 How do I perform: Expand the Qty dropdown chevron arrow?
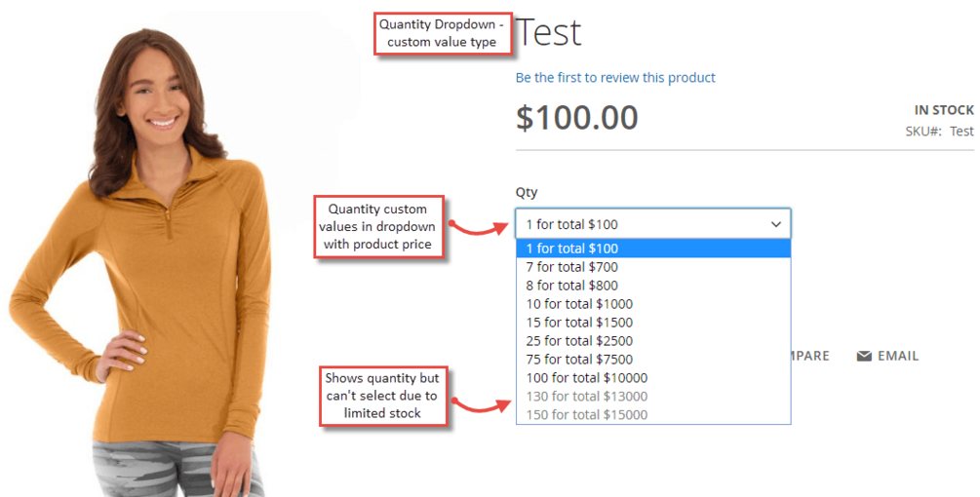click(775, 224)
